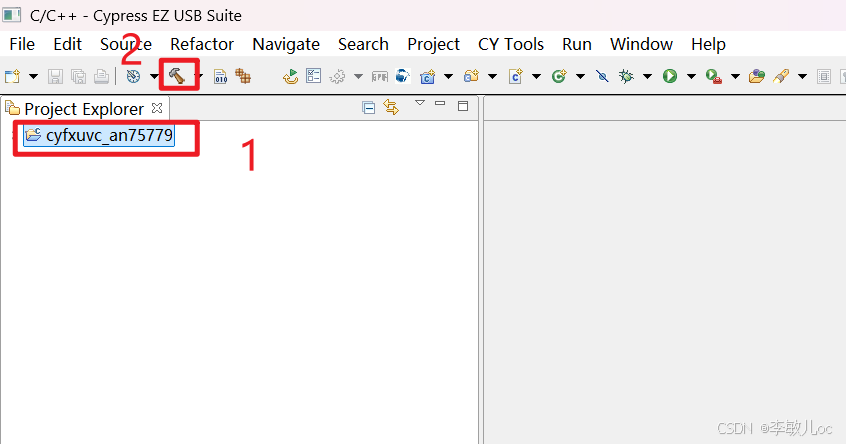Click the green play with return arrow icon
This screenshot has height=444, width=846.
[x=290, y=77]
